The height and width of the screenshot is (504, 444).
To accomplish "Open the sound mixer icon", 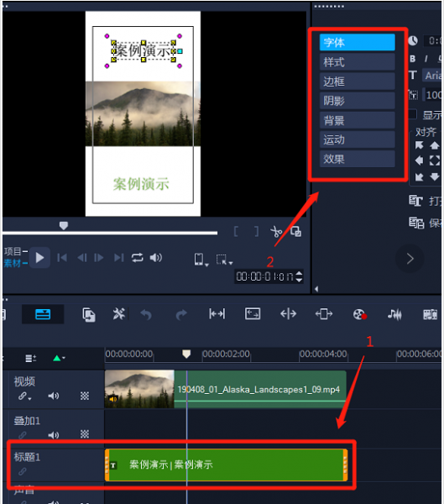I will coord(394,314).
